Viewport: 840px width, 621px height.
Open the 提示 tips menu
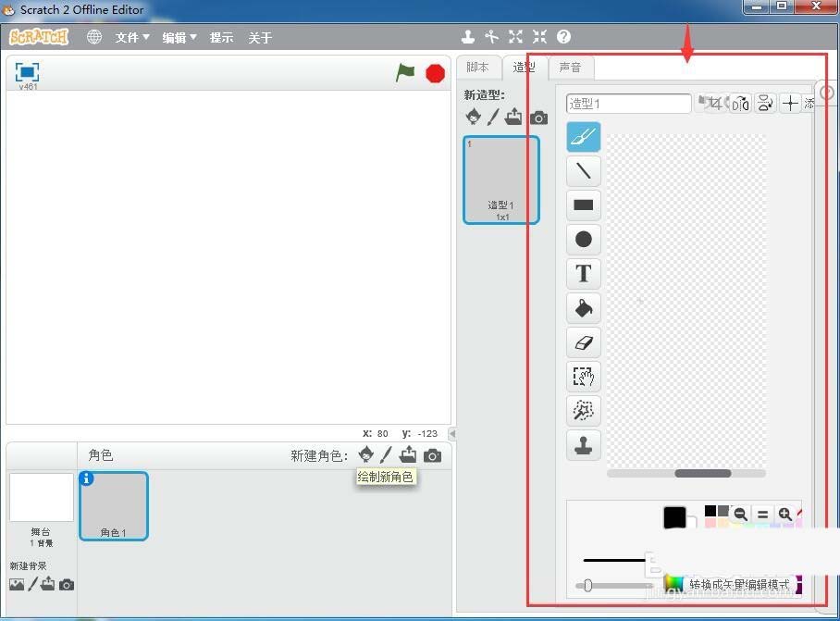tap(221, 38)
